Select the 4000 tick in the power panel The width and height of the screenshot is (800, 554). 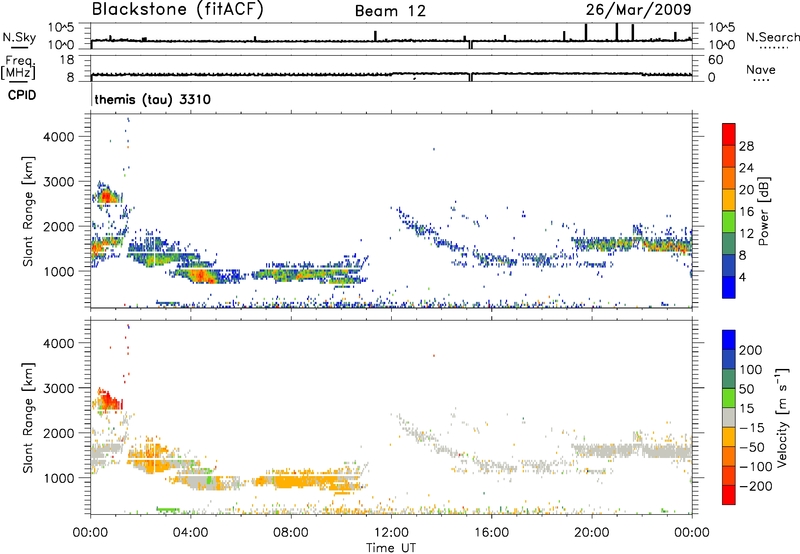tap(58, 137)
